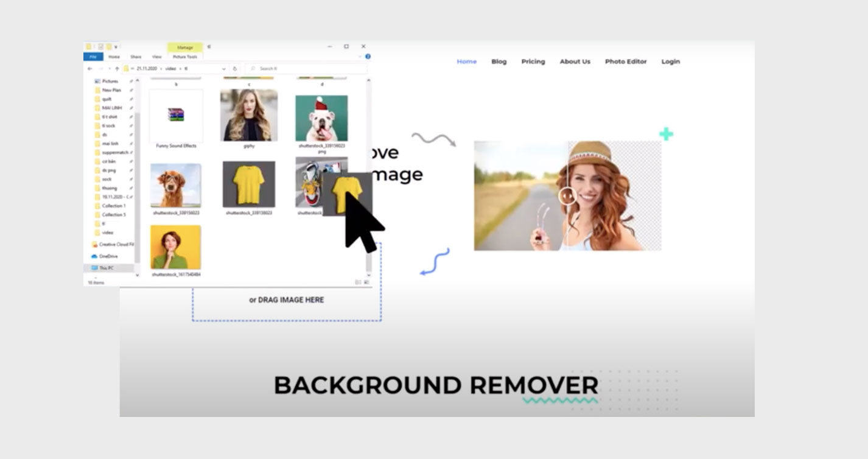Select the thinking woman on yellow thumbnail

(176, 248)
